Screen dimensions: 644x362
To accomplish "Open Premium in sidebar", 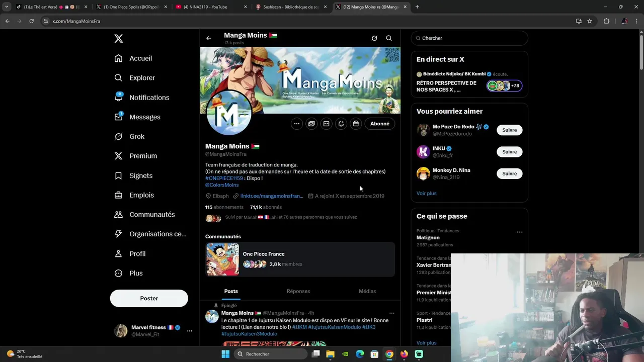I will 136,156.
